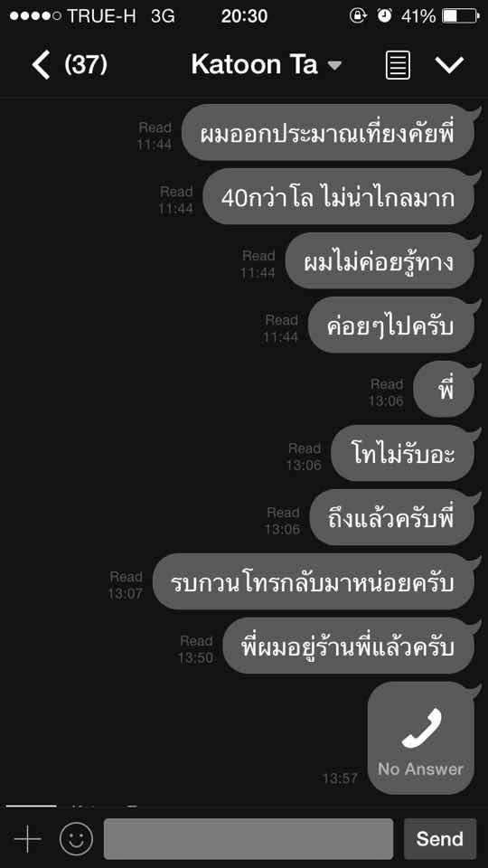Screen dimensions: 488x868
Task: Select the single-word message พี่
Action: click(444, 389)
